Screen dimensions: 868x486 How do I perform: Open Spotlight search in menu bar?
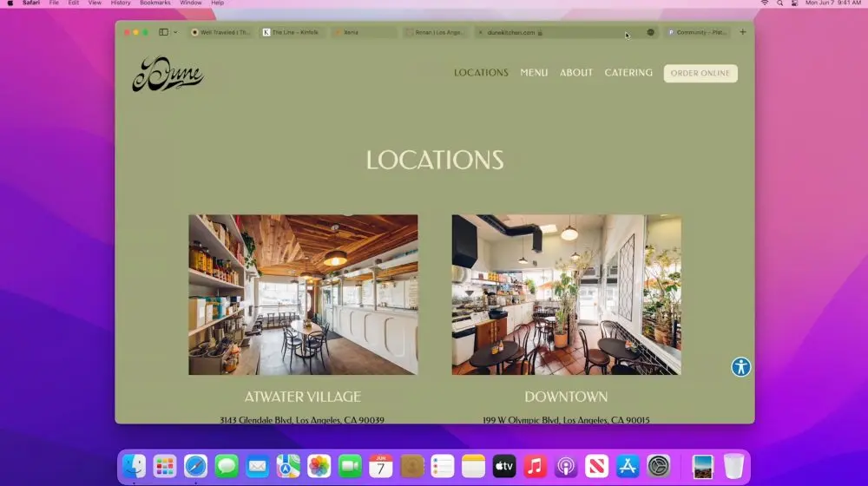[x=779, y=3]
